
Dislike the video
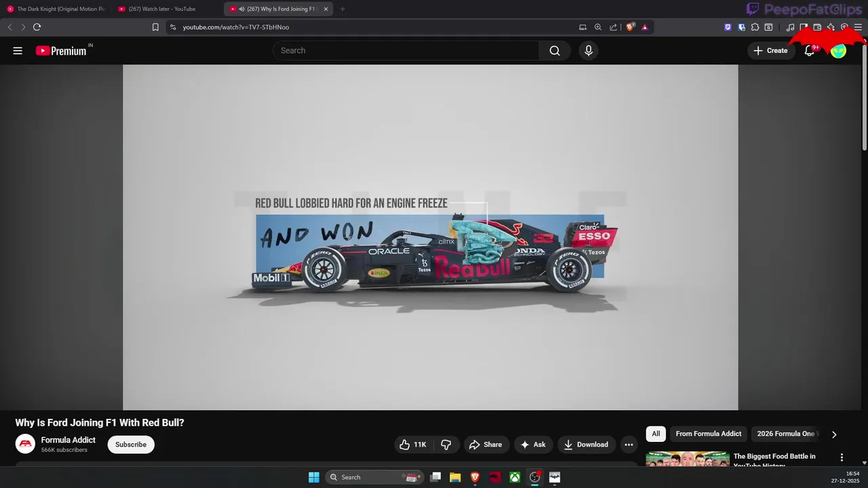point(446,445)
